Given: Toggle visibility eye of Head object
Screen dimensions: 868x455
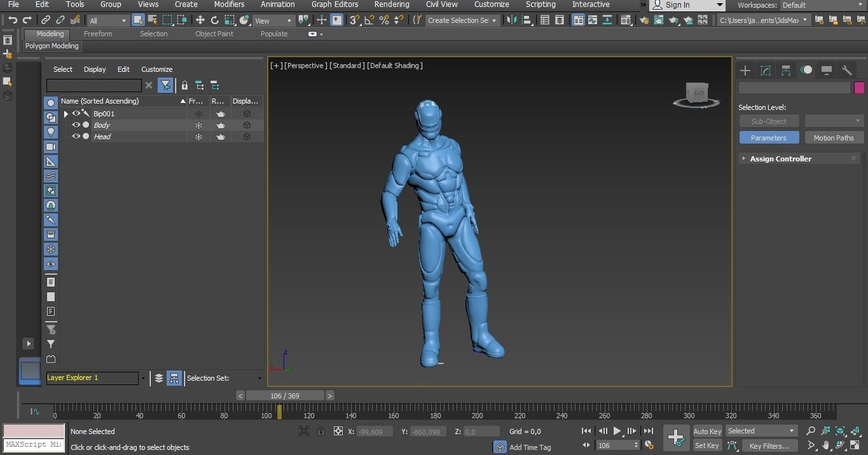Looking at the screenshot, I should coord(76,137).
